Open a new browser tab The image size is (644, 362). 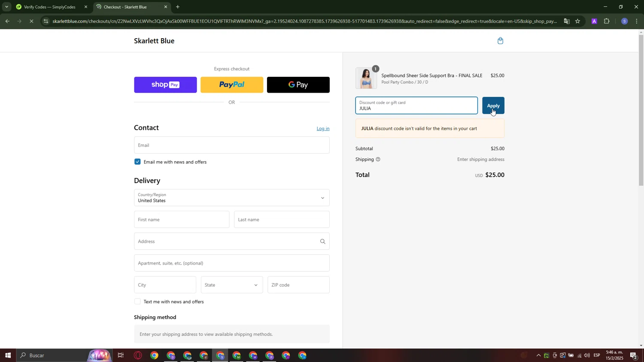[178, 7]
